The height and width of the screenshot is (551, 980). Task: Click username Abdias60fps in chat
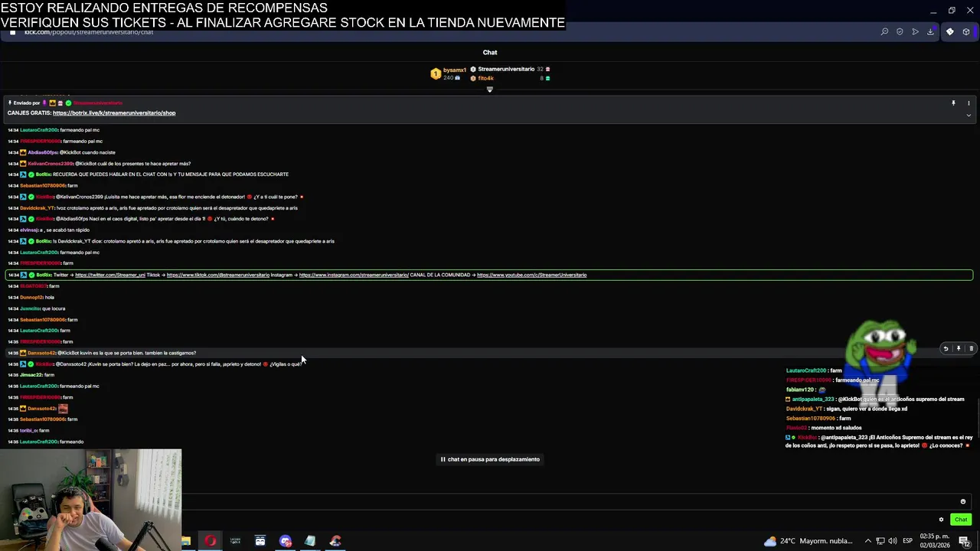[x=44, y=152]
